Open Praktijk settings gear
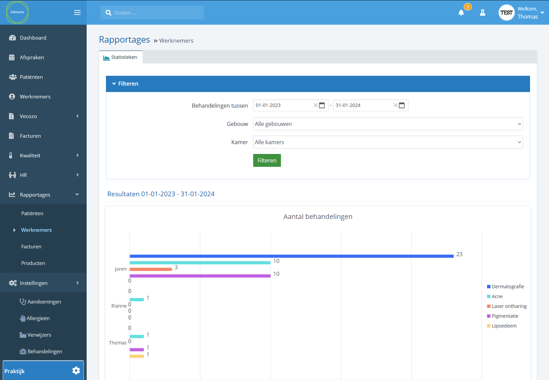 pos(76,371)
